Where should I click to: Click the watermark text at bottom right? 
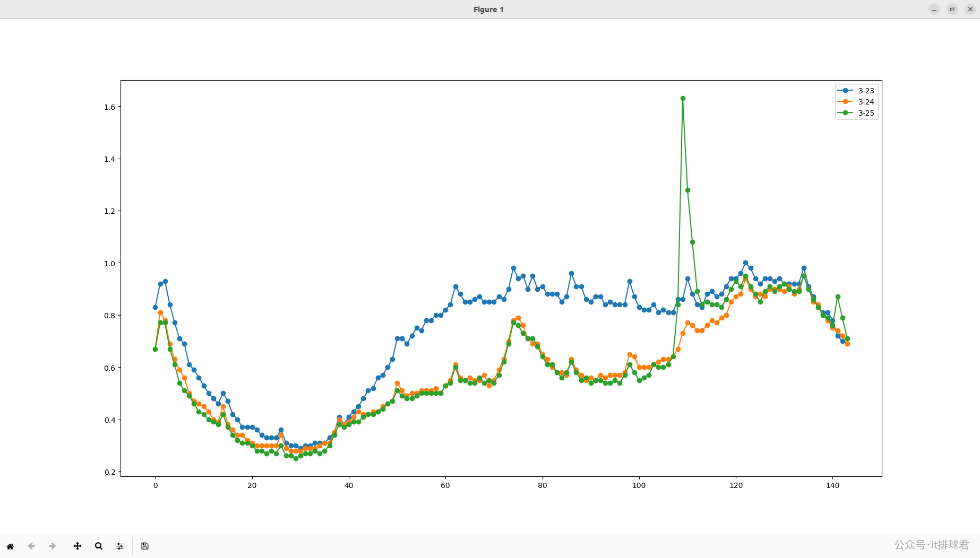tap(931, 545)
